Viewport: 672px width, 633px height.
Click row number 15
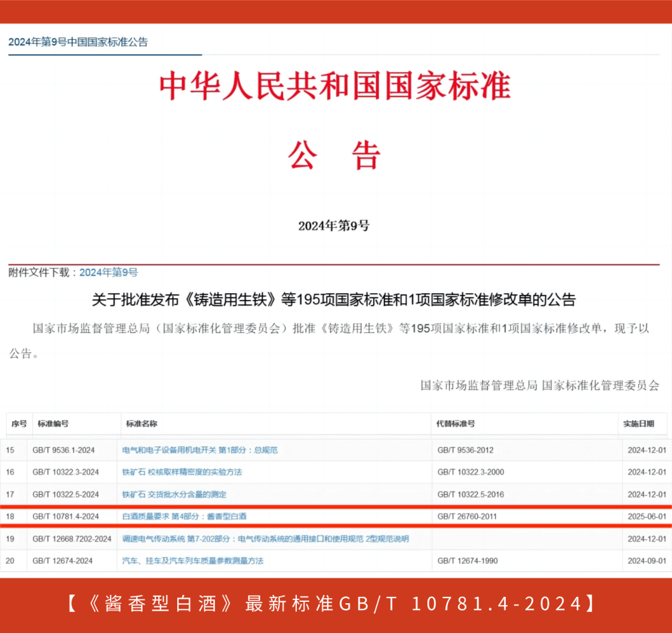pos(11,450)
